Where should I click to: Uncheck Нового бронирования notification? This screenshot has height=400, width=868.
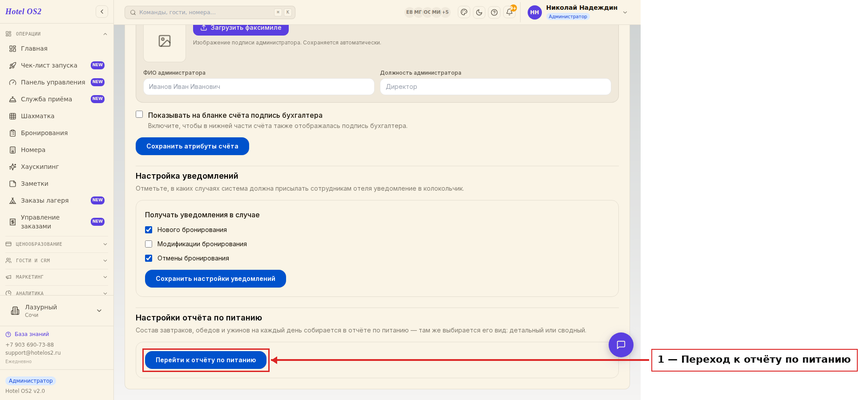pyautogui.click(x=149, y=230)
